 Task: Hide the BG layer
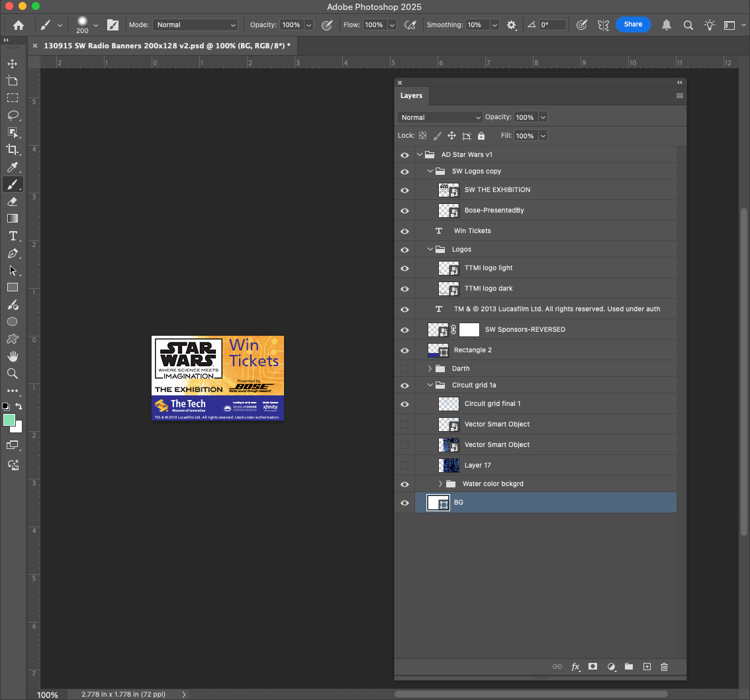click(x=404, y=503)
